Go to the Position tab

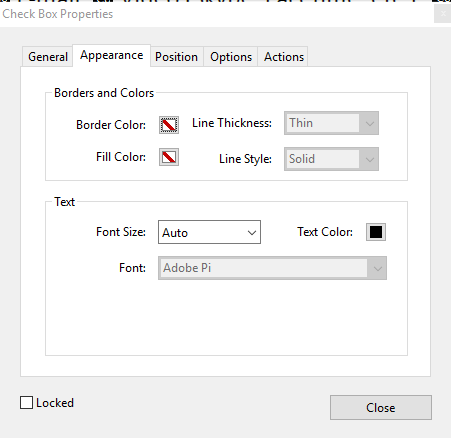pos(176,57)
